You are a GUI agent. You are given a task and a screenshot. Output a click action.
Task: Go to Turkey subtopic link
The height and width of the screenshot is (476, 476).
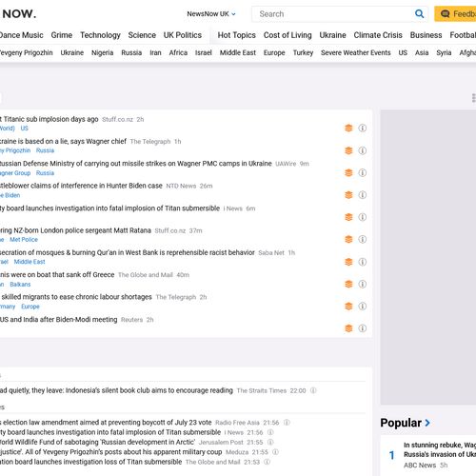point(303,52)
